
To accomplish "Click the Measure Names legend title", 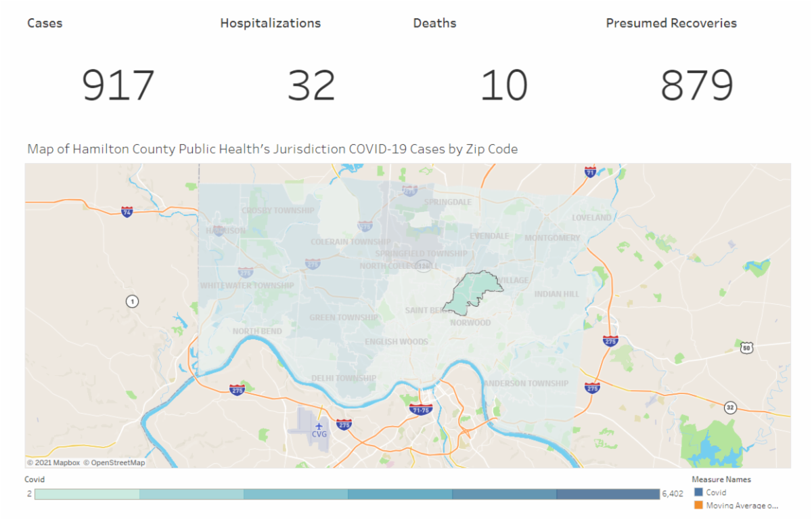I will (x=721, y=479).
